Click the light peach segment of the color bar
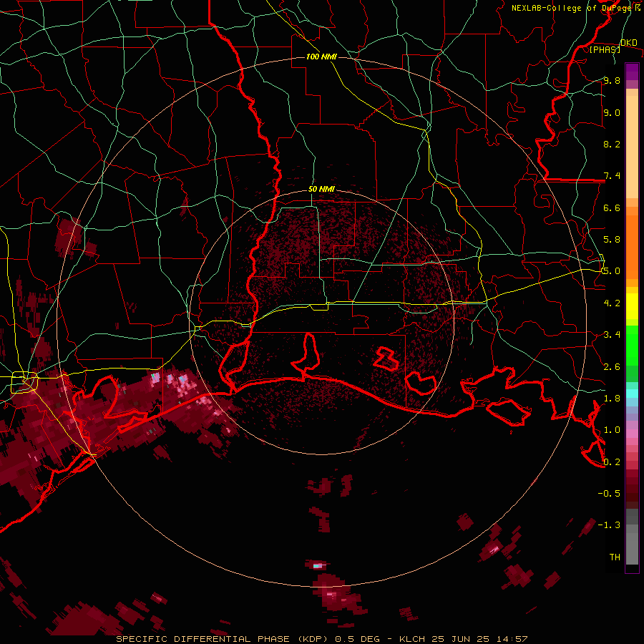Image resolution: width=644 pixels, height=644 pixels. 632,148
